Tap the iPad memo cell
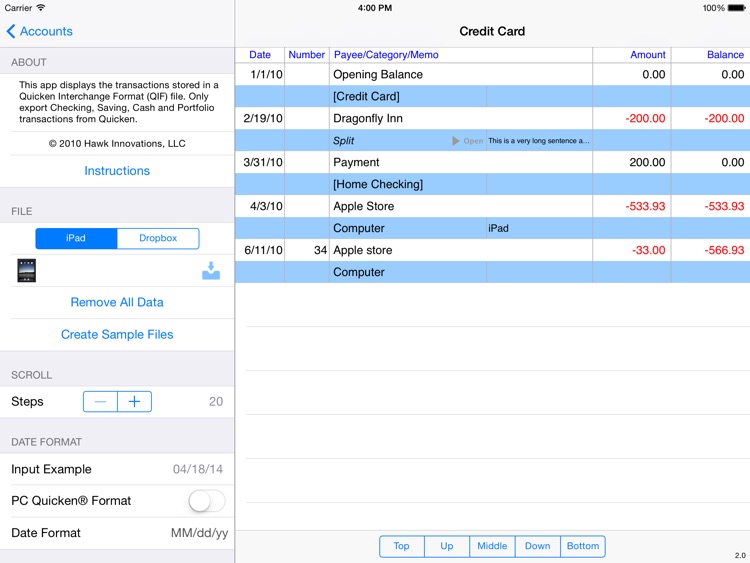The height and width of the screenshot is (563, 750). (539, 228)
